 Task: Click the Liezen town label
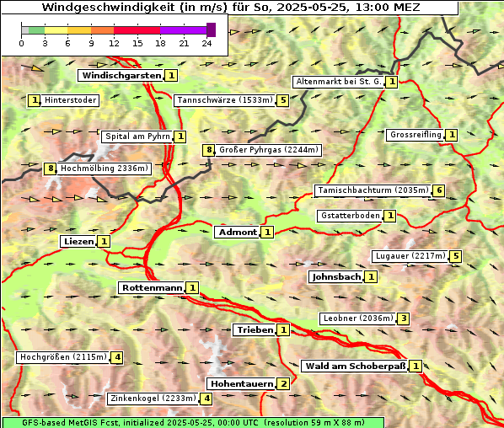(x=78, y=241)
